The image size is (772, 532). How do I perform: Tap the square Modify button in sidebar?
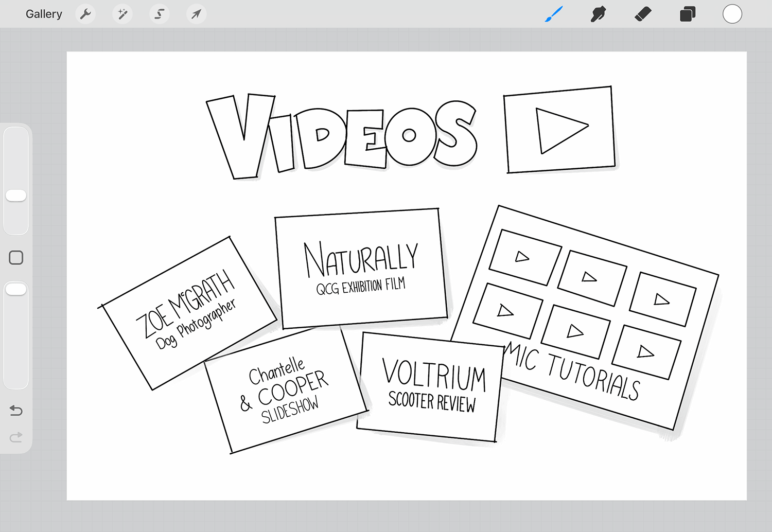pos(16,257)
